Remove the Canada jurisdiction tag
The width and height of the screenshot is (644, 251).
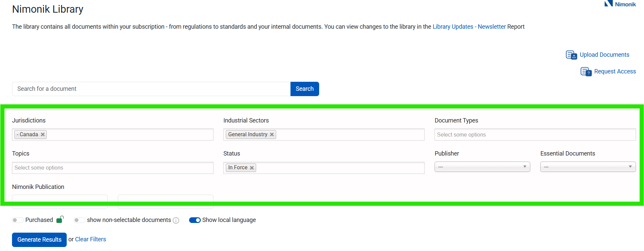pyautogui.click(x=43, y=135)
